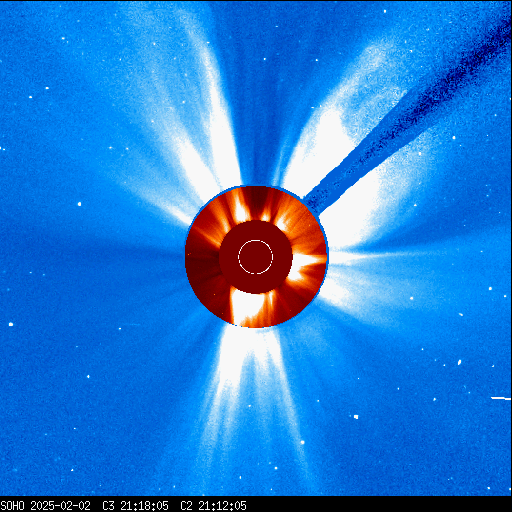512x512 pixels.
Task: Click the small square bright object southeast of the Sun
Action: [356, 417]
